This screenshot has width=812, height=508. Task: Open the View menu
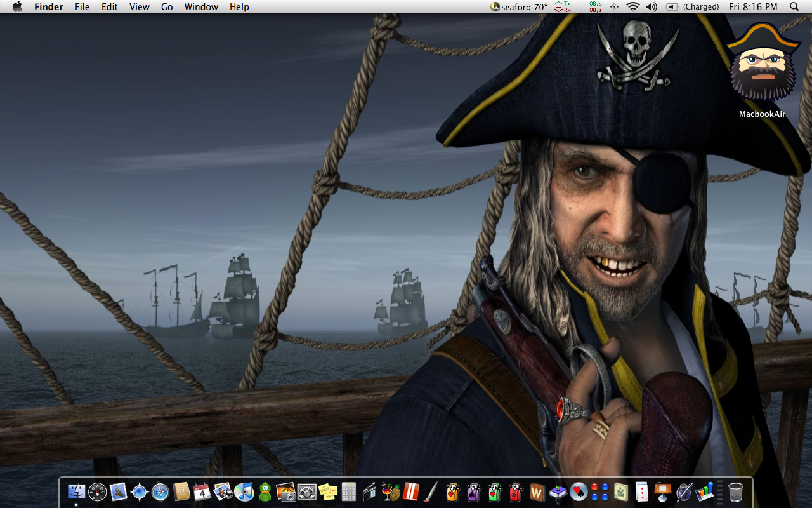pyautogui.click(x=140, y=7)
